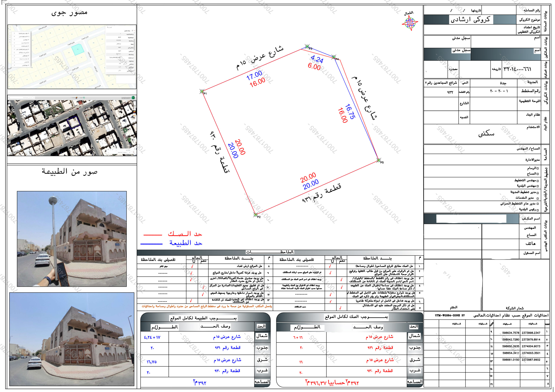Select survey point marker P5

click(x=379, y=160)
